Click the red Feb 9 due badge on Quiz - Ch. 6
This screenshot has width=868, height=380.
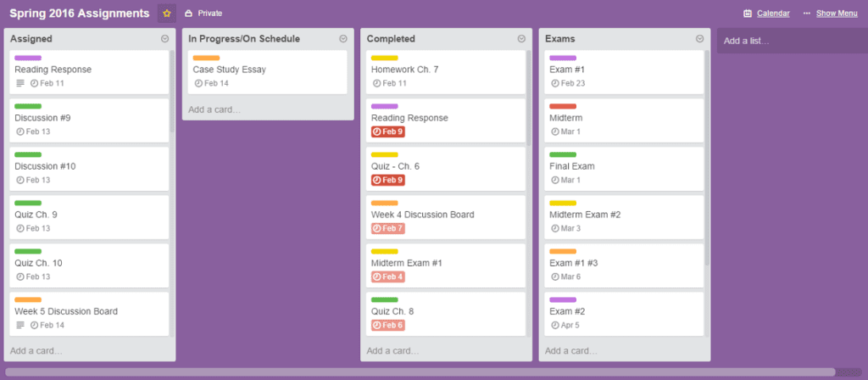[387, 181]
